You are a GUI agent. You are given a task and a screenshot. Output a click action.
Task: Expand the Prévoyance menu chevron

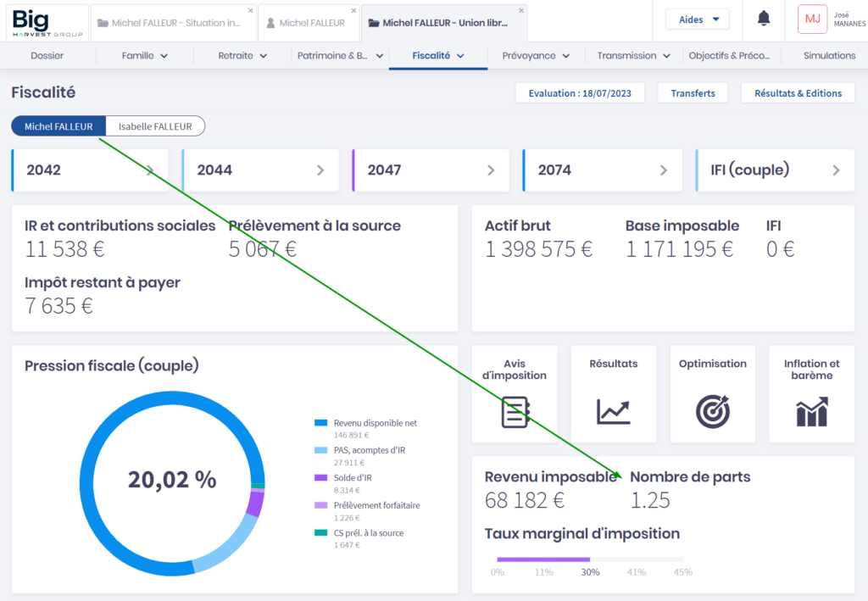(565, 56)
